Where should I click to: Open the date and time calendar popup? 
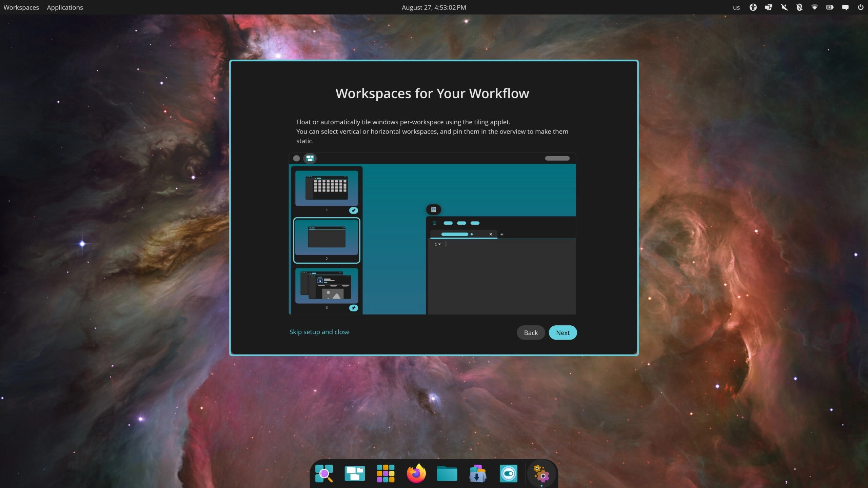pyautogui.click(x=434, y=7)
